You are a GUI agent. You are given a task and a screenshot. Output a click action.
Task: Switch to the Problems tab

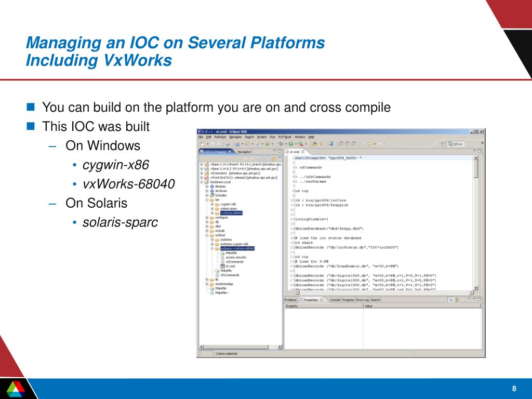290,300
